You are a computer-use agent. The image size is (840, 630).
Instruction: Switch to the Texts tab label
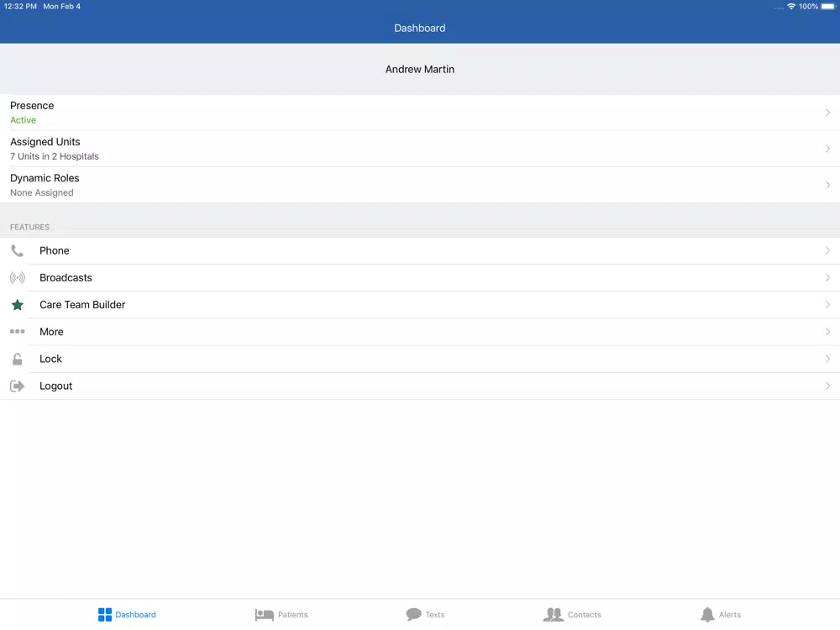coord(435,615)
